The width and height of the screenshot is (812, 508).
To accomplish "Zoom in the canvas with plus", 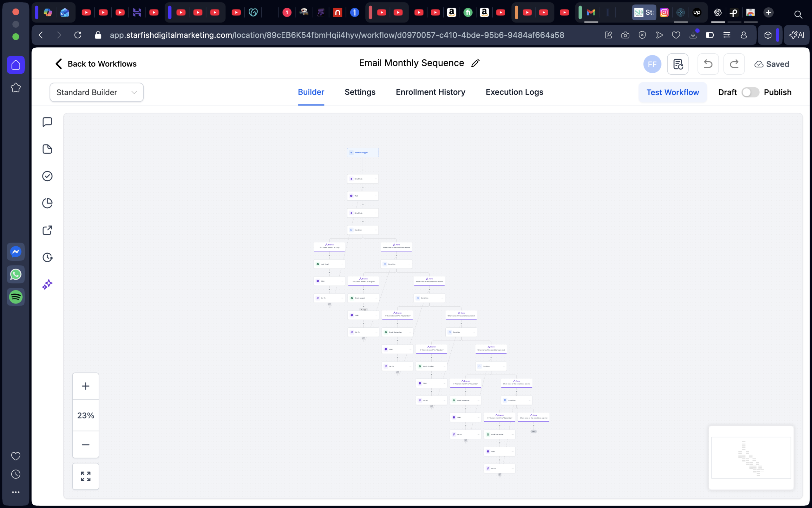I will click(x=86, y=386).
